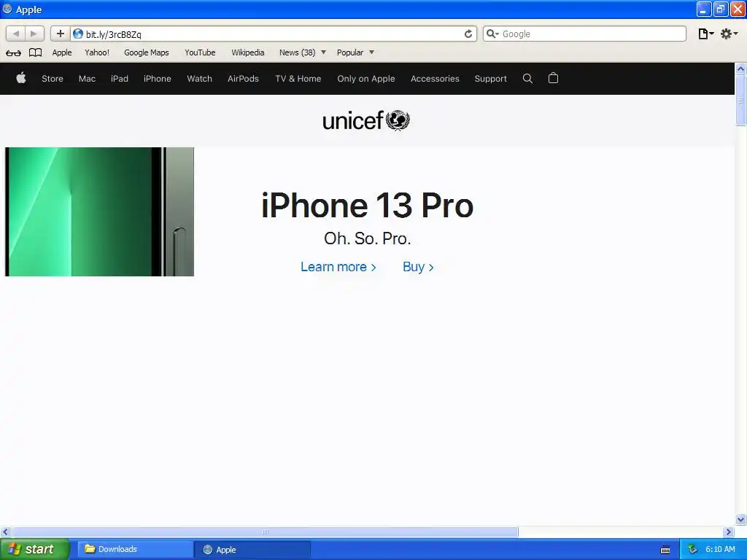Click the search magnifier in the Google field
The image size is (747, 560).
[492, 34]
